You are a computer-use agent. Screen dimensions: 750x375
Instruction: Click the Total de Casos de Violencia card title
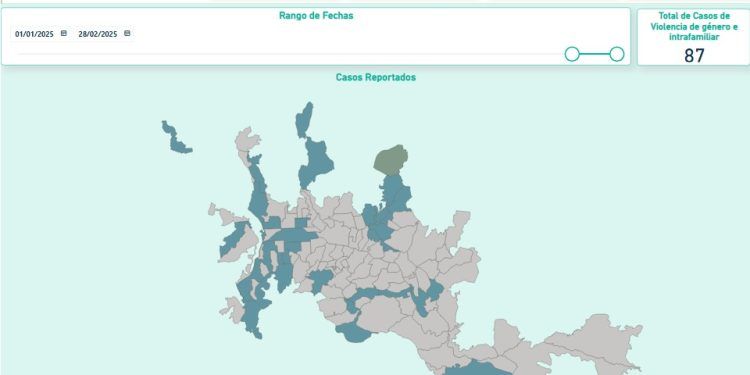(694, 26)
